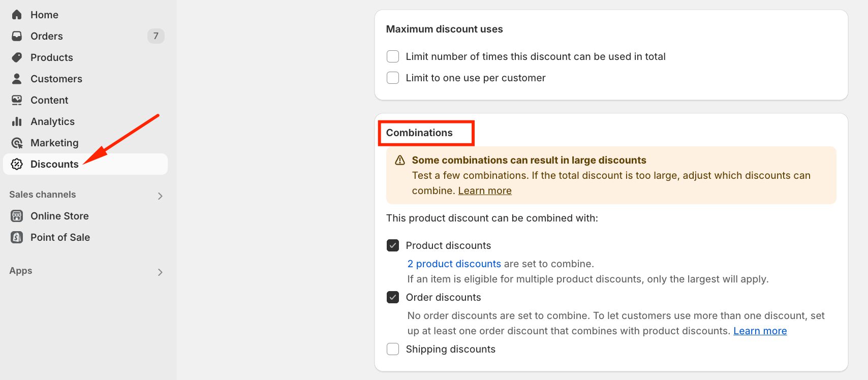This screenshot has width=868, height=380.
Task: Enable combining with Shipping discounts
Action: 392,349
